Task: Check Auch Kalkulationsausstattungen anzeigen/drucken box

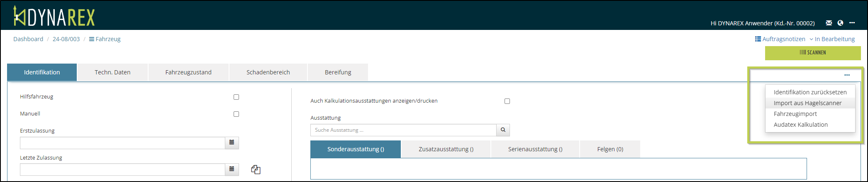Action: coord(507,101)
